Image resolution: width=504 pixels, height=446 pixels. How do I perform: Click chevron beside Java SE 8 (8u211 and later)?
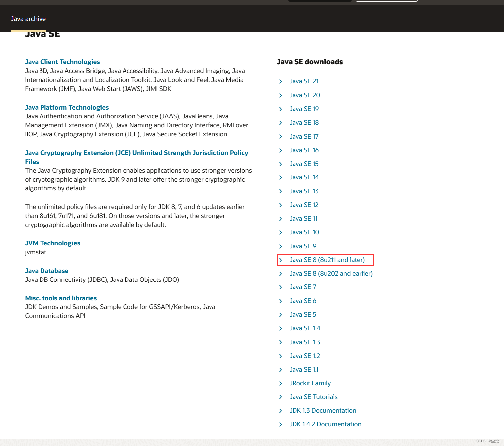pos(281,260)
